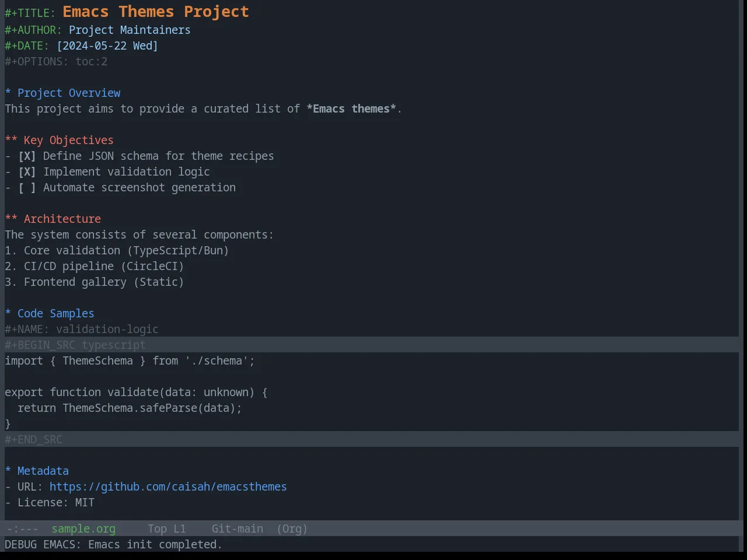Image resolution: width=747 pixels, height=560 pixels.
Task: Click the Project Overview heading text
Action: point(69,93)
